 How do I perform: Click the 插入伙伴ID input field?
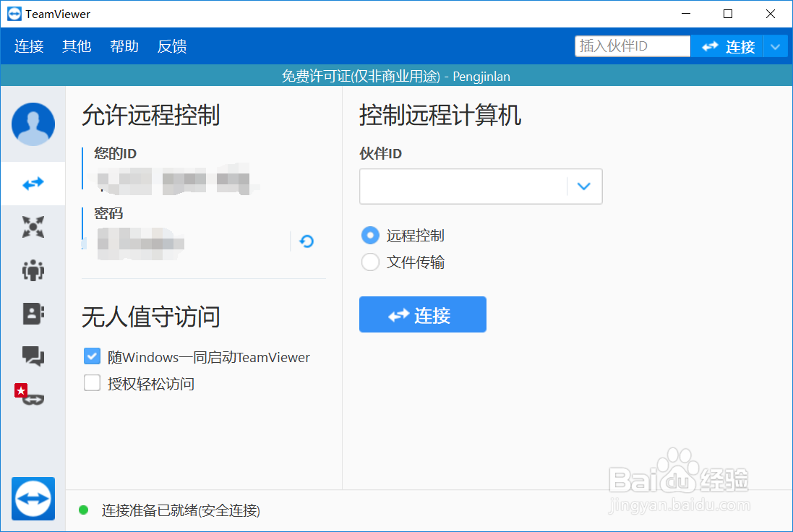pyautogui.click(x=633, y=46)
